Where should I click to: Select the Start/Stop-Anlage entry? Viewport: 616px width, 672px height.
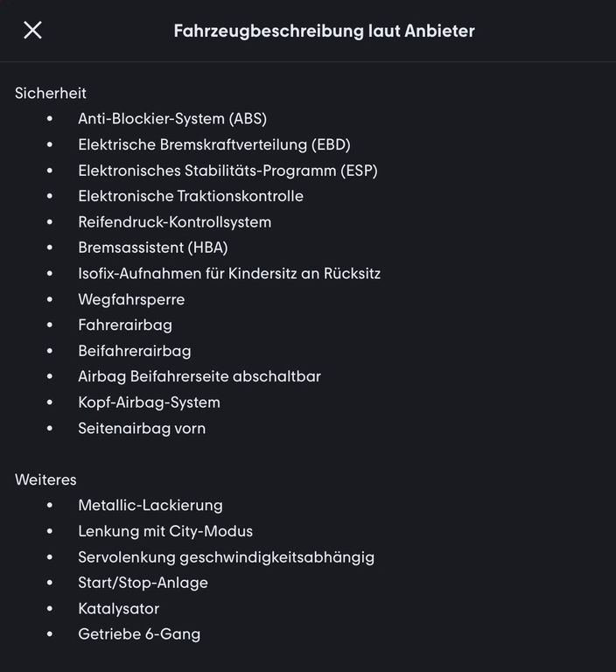coord(143,583)
